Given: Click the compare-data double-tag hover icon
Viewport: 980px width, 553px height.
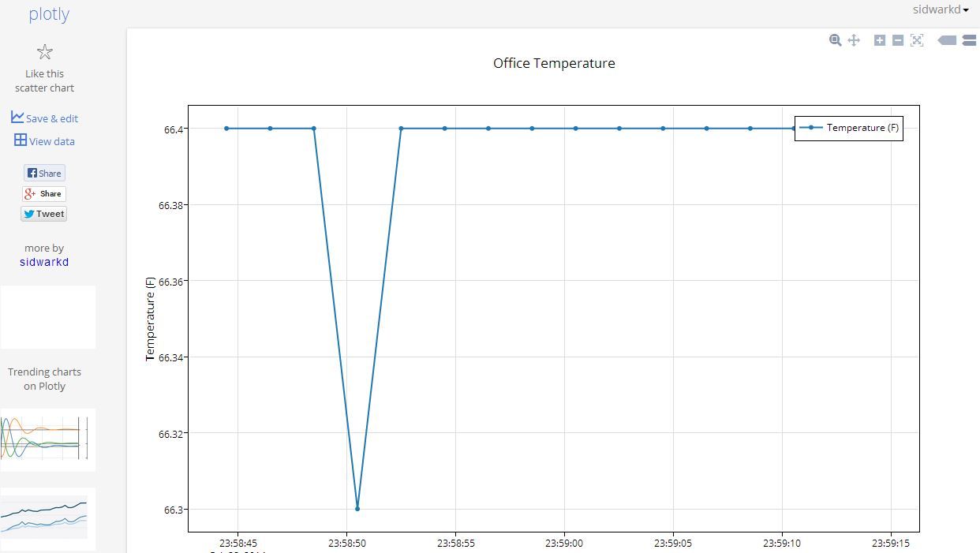Looking at the screenshot, I should click(971, 40).
